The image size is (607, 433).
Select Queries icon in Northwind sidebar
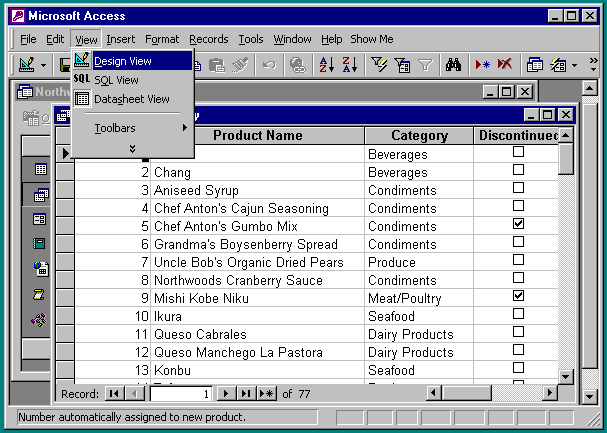click(40, 195)
